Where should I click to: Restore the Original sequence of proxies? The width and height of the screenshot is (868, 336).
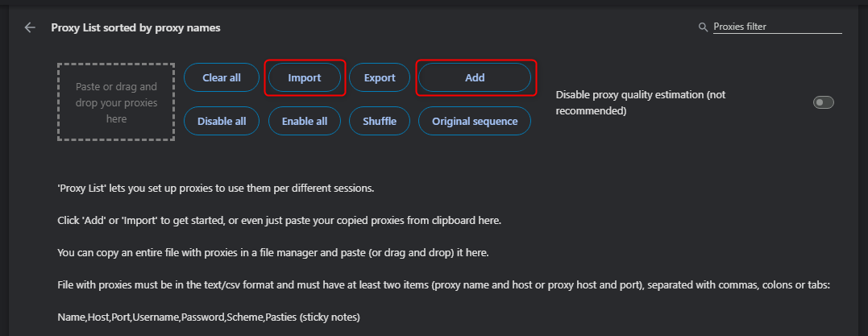[x=475, y=122]
